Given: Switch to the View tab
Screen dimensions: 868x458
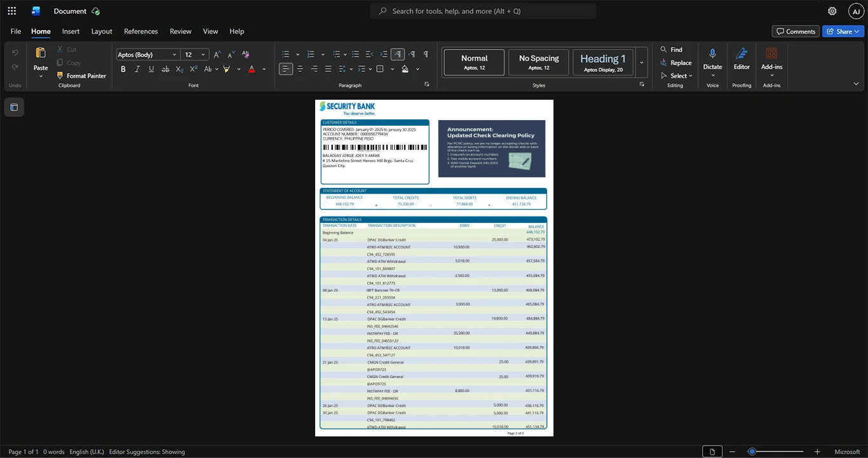Looking at the screenshot, I should 210,31.
